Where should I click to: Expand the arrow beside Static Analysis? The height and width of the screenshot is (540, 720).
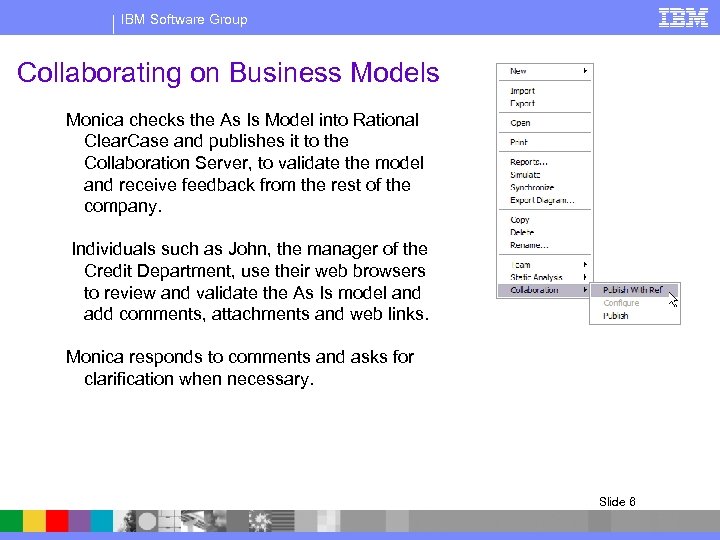click(585, 277)
